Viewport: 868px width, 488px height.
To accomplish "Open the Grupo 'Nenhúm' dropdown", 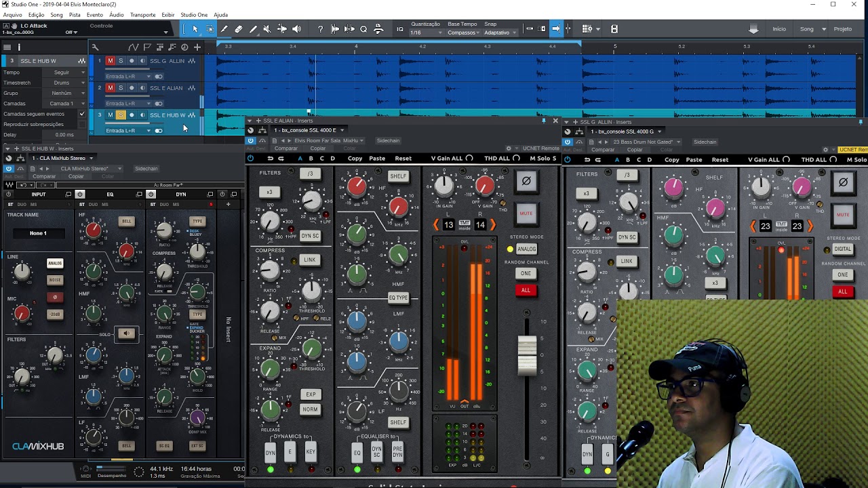I will pos(66,93).
